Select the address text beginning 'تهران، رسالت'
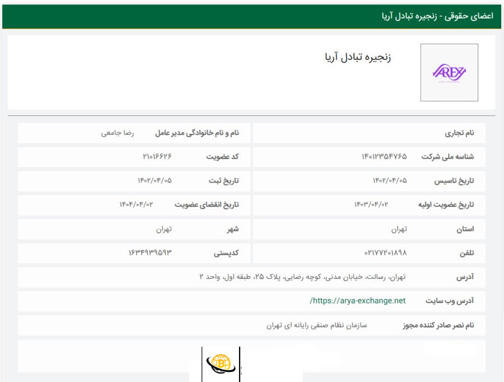504x382 pixels. click(x=303, y=277)
